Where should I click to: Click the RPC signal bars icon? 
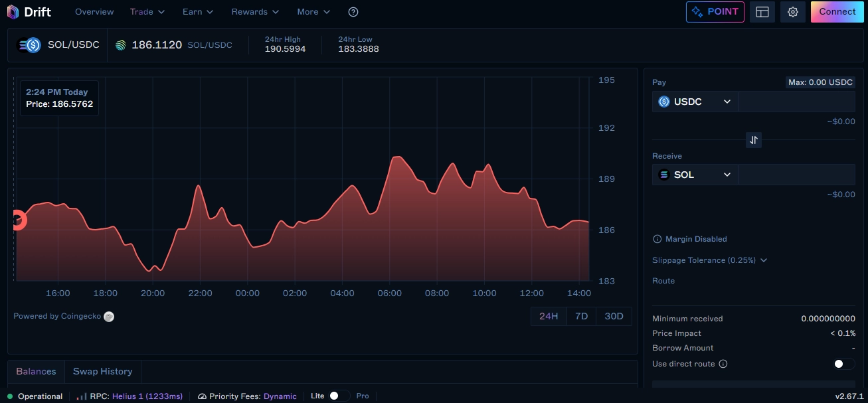point(82,396)
